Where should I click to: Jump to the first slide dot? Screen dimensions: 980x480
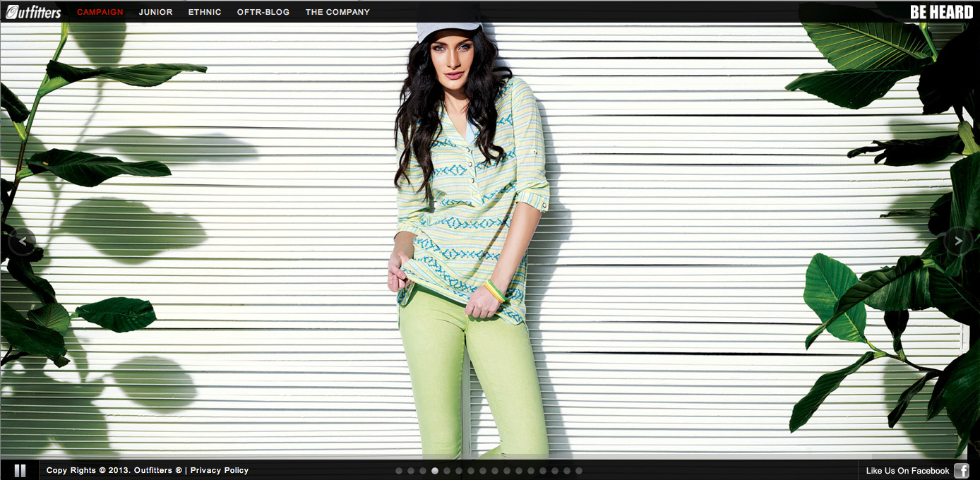399,471
